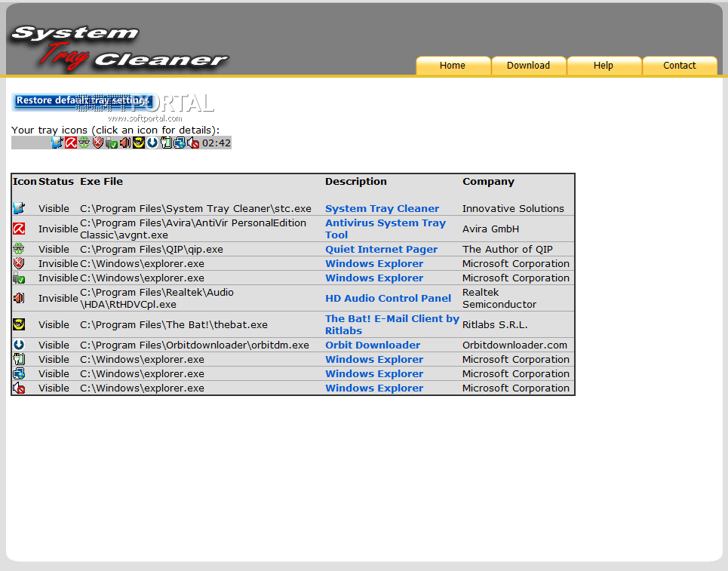Image resolution: width=728 pixels, height=571 pixels.
Task: Select path ending in avgnt.exe
Action: pyautogui.click(x=192, y=229)
